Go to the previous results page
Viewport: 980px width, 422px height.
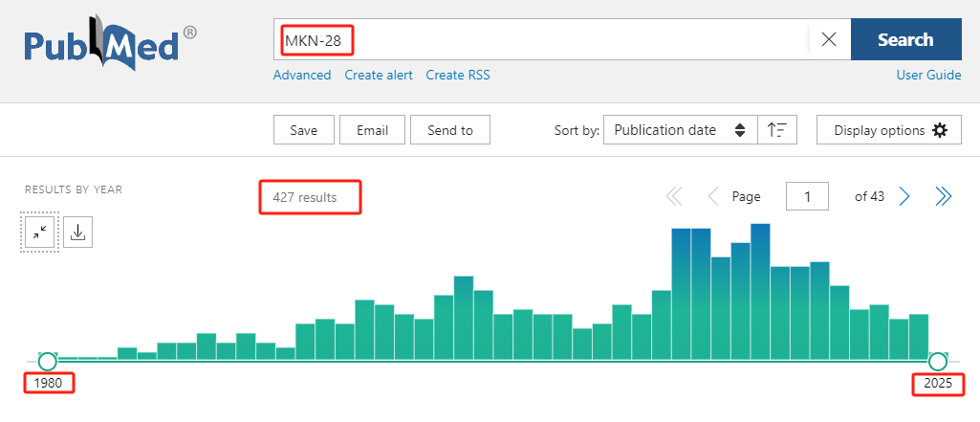coord(712,197)
